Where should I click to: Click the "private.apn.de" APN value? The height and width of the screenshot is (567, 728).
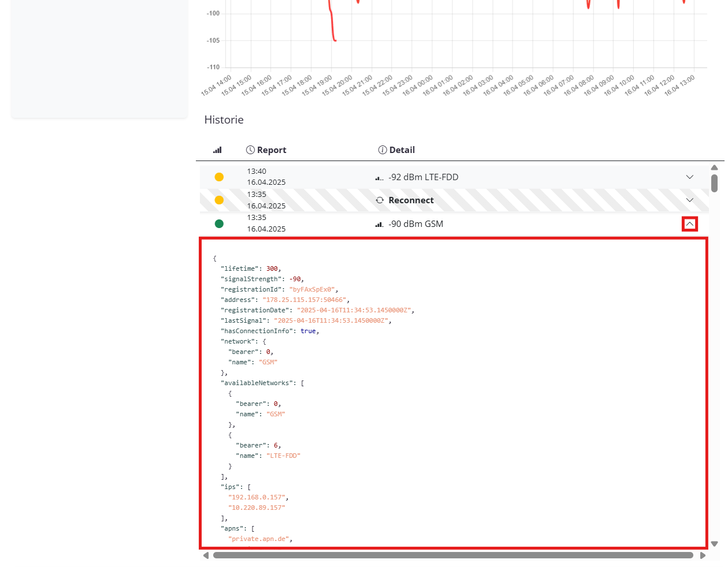258,539
